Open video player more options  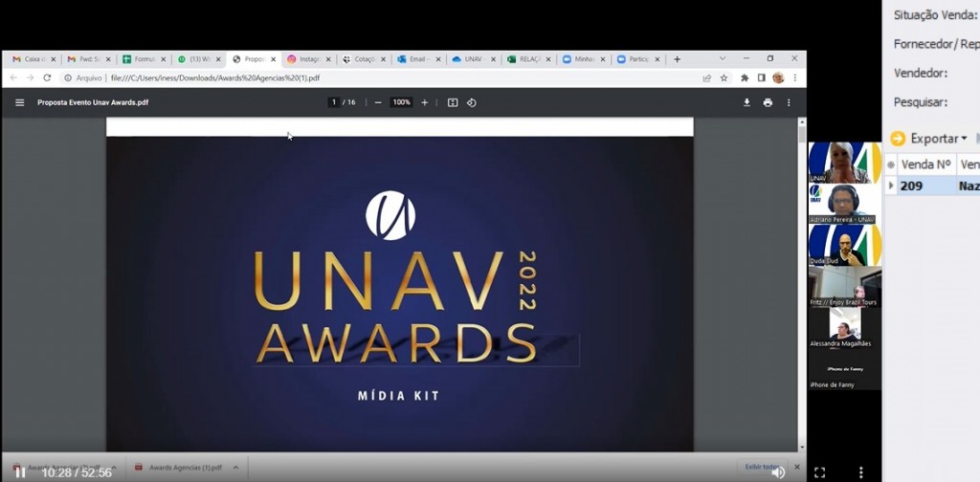(x=860, y=472)
